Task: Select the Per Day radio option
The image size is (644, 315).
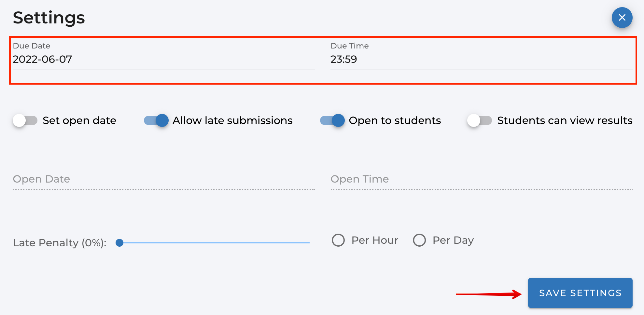Action: 419,240
